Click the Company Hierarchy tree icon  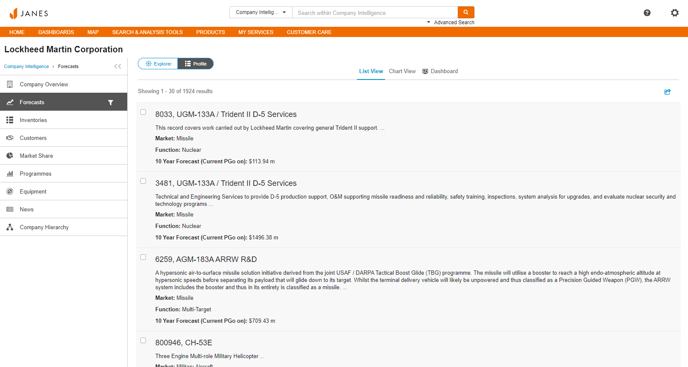coord(10,227)
